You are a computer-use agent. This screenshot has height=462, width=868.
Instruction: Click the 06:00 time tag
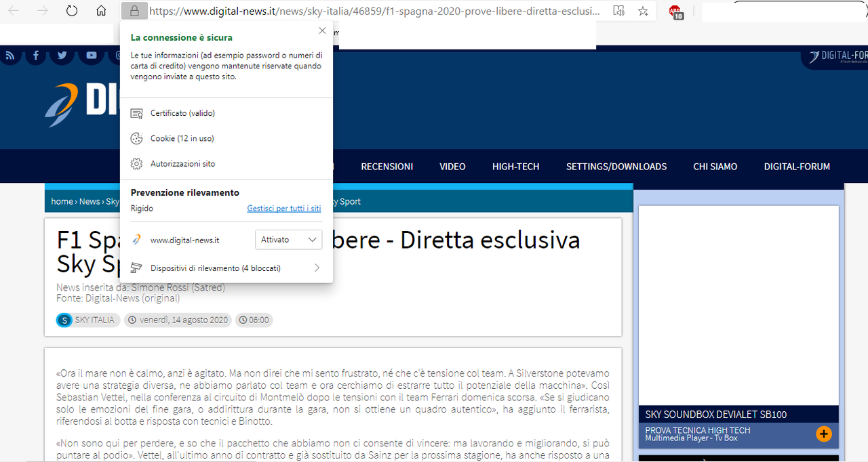click(x=254, y=320)
